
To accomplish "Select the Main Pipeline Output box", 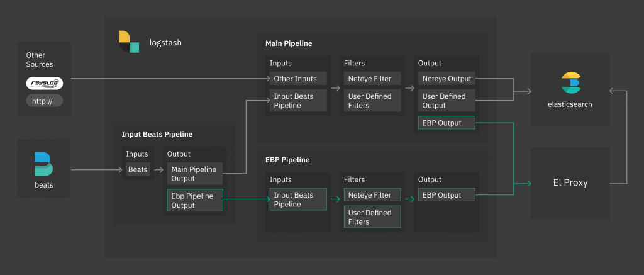I will 195,174.
